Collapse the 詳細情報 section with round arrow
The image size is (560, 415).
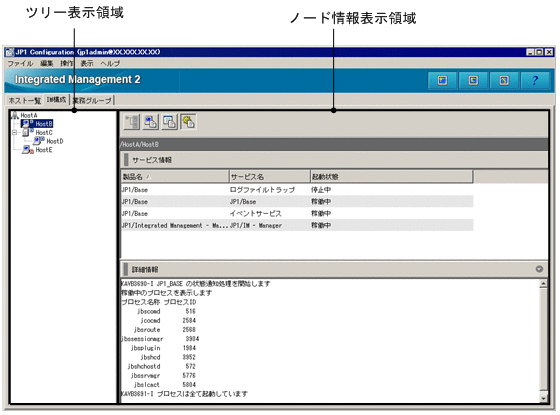[539, 269]
